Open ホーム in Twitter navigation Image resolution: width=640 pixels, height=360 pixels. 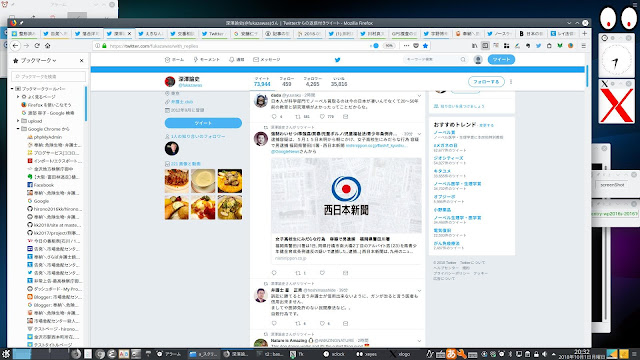[x=174, y=60]
